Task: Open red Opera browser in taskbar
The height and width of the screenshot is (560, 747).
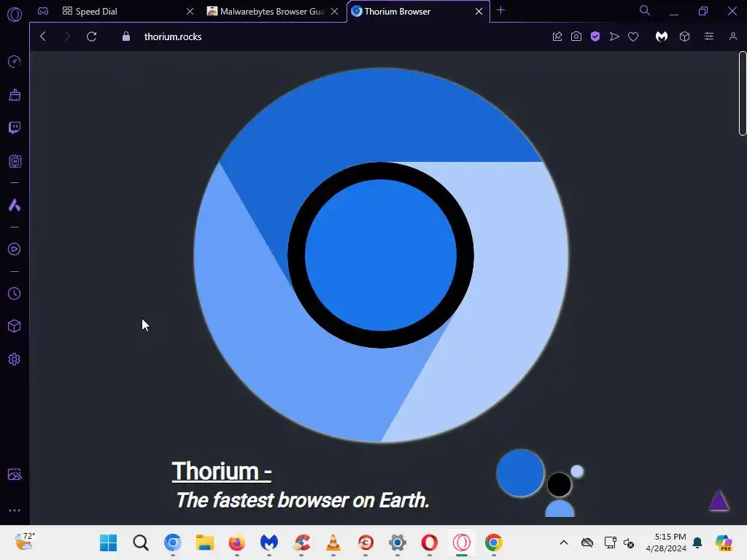Action: [x=429, y=542]
